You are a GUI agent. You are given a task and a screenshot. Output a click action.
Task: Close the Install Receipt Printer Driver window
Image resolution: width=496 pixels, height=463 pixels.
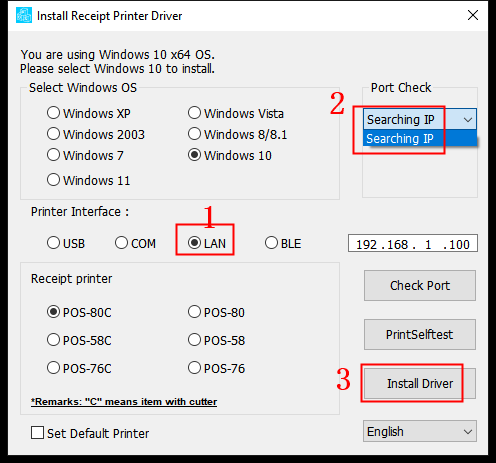[x=473, y=15]
